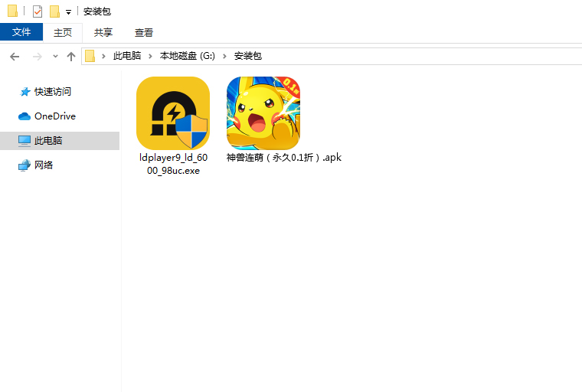
Task: Switch to the 查看 ribbon tab
Action: click(x=144, y=32)
